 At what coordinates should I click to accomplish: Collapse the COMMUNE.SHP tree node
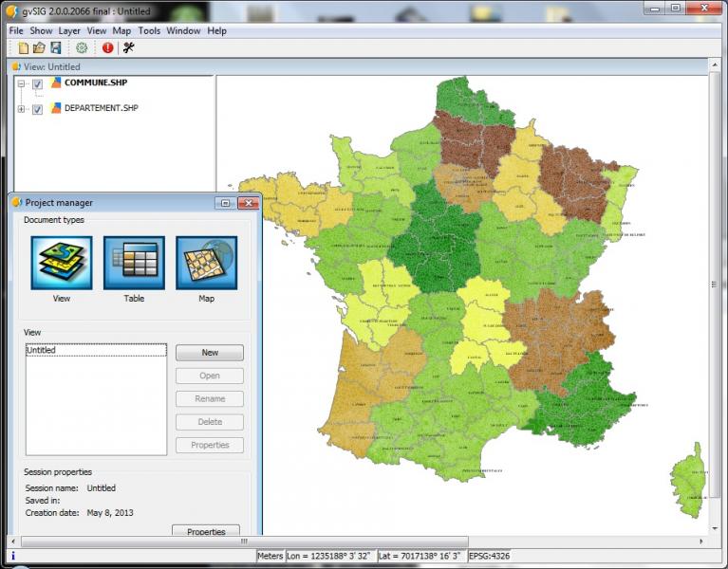21,83
